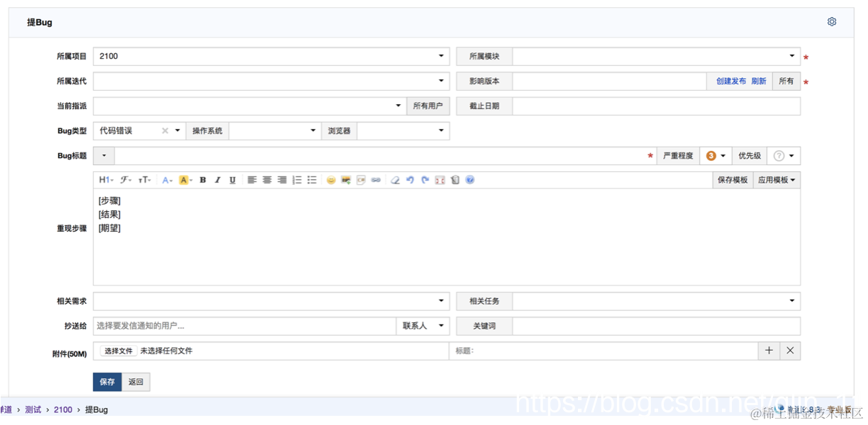Expand the 应用模板 template dropdown
This screenshot has width=868, height=425.
click(777, 180)
